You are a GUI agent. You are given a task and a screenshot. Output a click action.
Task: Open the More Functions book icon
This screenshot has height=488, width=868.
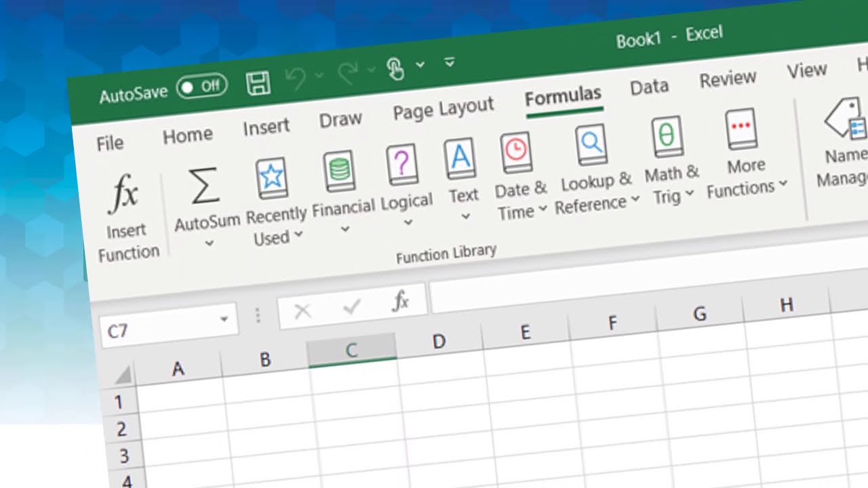click(x=741, y=129)
